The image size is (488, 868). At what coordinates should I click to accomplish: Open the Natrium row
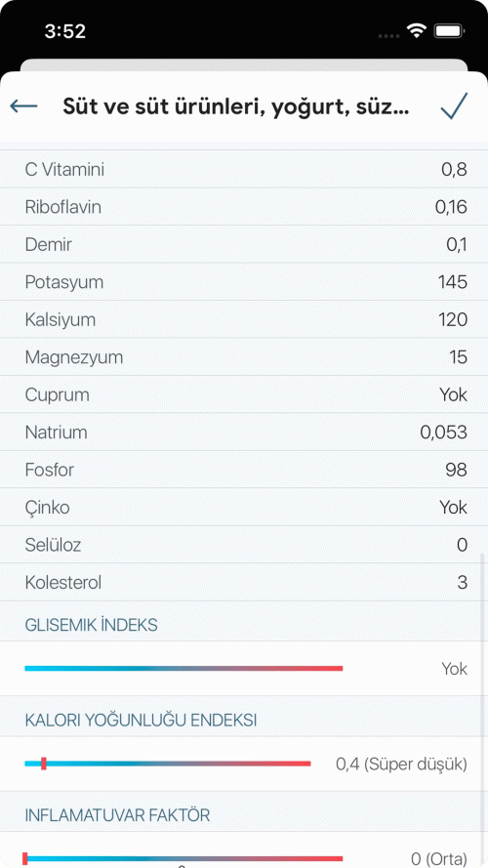(x=244, y=433)
